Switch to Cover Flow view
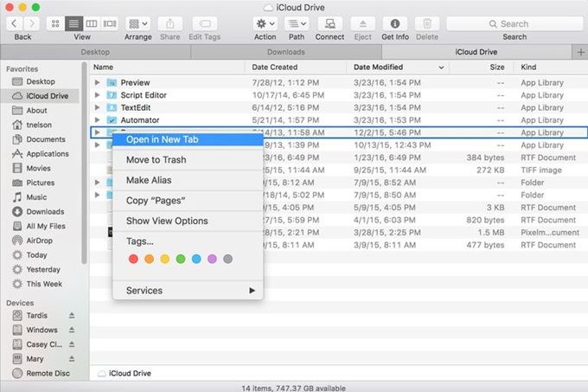This screenshot has height=392, width=588. point(110,23)
